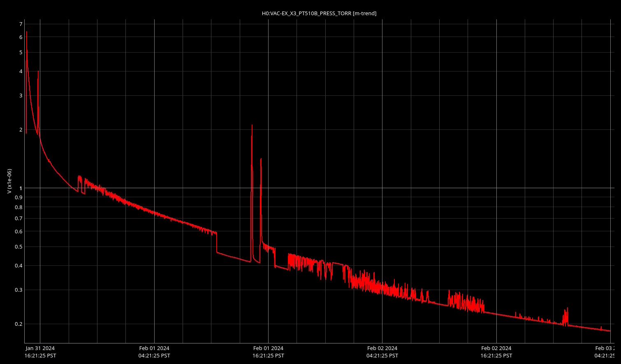
Task: Select the Feb 01 2024 04:21:25 time label
Action: click(154, 352)
